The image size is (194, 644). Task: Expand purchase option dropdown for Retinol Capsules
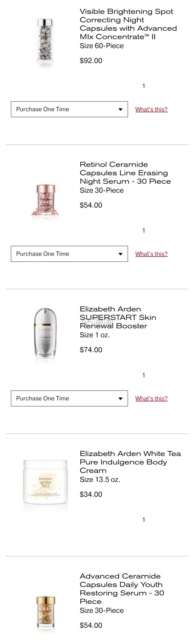pos(69,254)
